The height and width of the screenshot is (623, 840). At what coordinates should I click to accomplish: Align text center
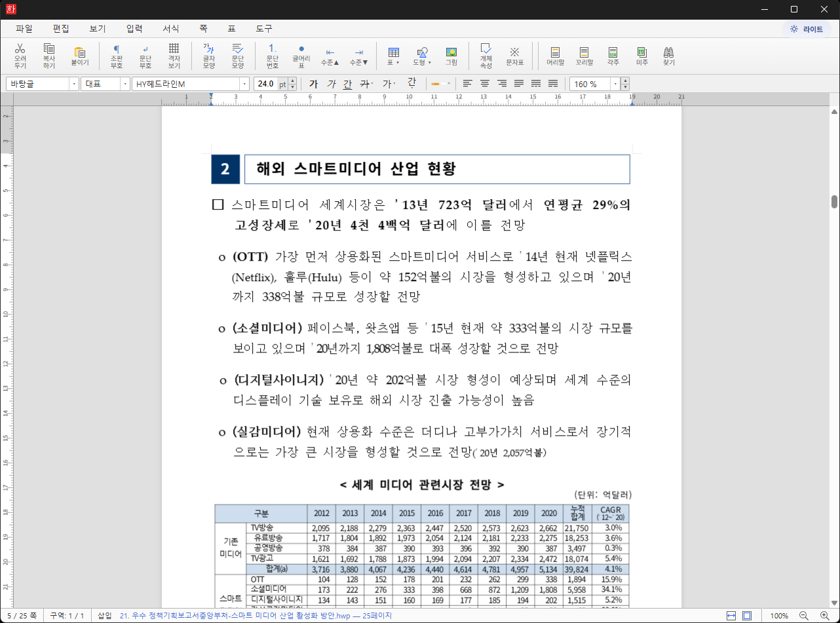(x=485, y=84)
